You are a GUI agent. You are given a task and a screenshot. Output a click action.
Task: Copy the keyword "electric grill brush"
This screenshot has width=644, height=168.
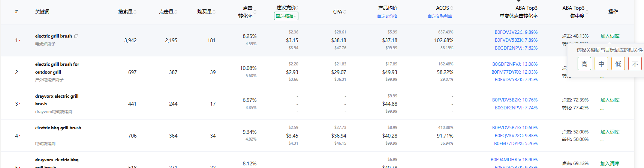point(76,36)
